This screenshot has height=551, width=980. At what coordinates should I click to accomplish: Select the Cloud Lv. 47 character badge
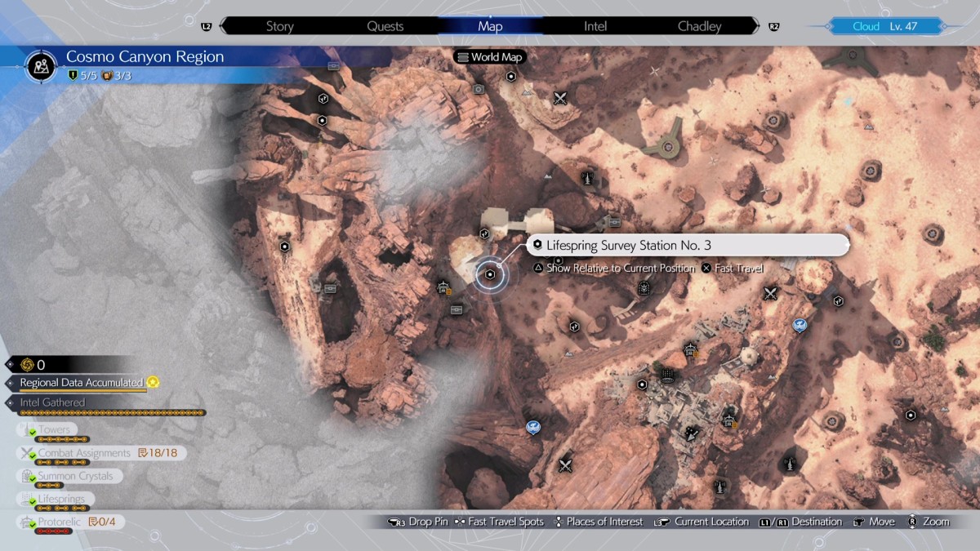[x=885, y=26]
